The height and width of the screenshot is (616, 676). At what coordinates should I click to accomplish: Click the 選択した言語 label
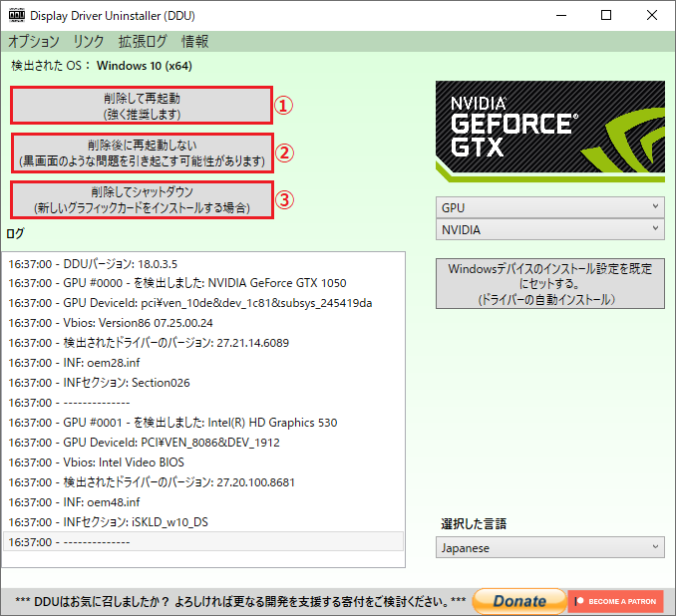[x=474, y=523]
